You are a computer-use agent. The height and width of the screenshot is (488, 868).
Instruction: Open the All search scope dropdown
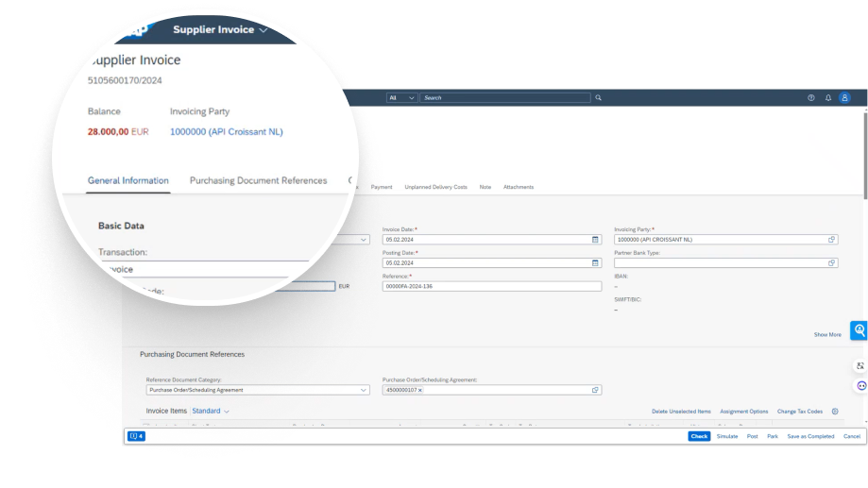(x=401, y=98)
